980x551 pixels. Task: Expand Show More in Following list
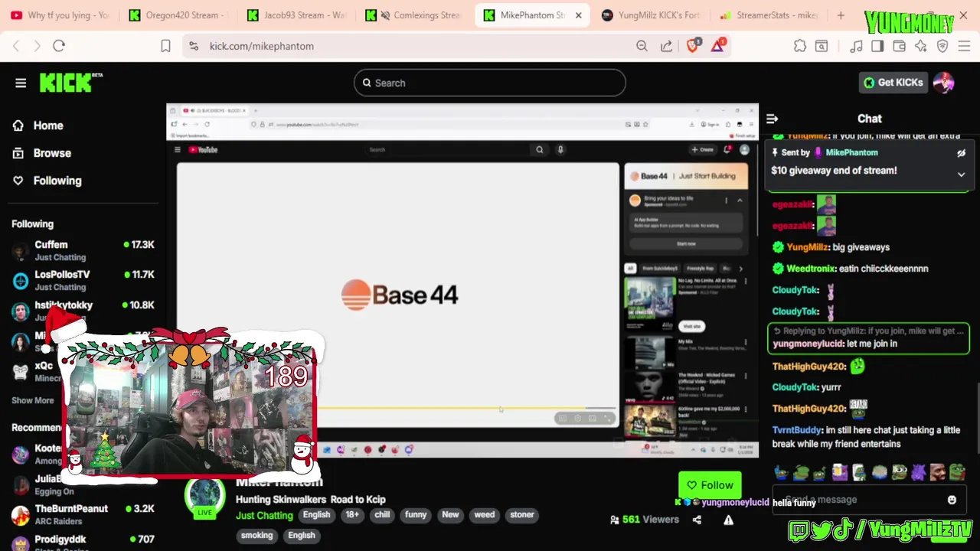pos(33,400)
